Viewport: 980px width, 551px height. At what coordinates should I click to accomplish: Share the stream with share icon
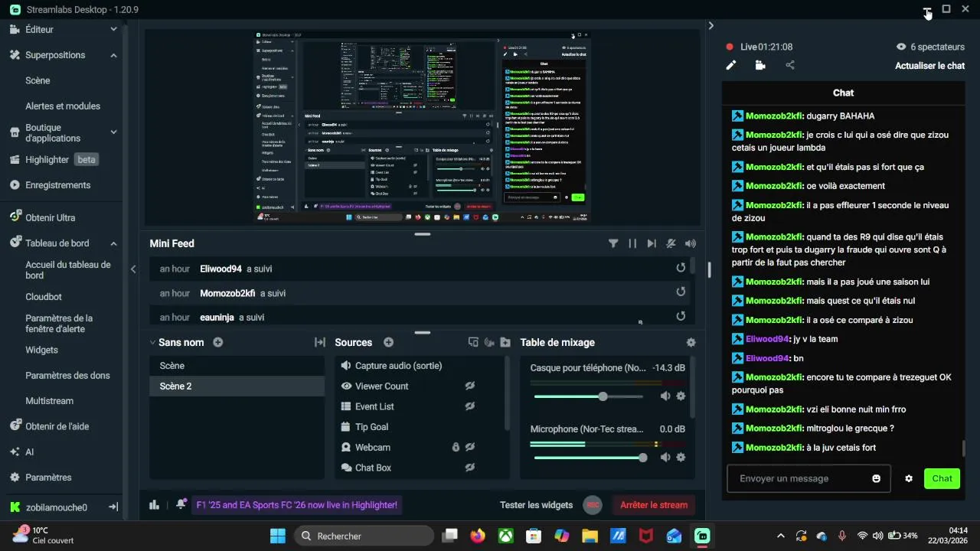[790, 65]
